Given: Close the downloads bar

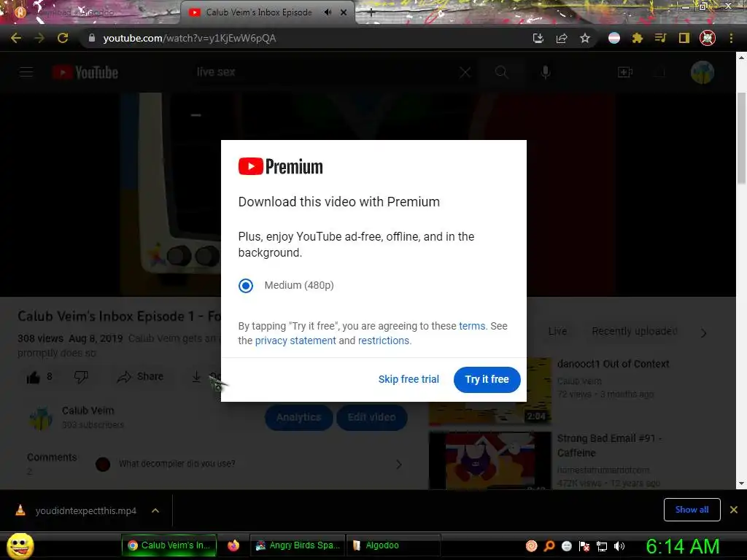Looking at the screenshot, I should tap(734, 510).
